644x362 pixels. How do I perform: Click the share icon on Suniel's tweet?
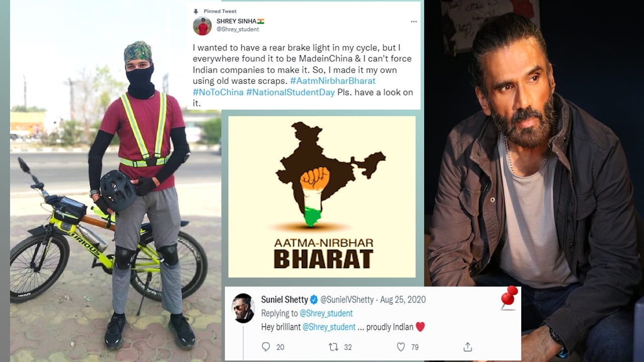click(467, 347)
